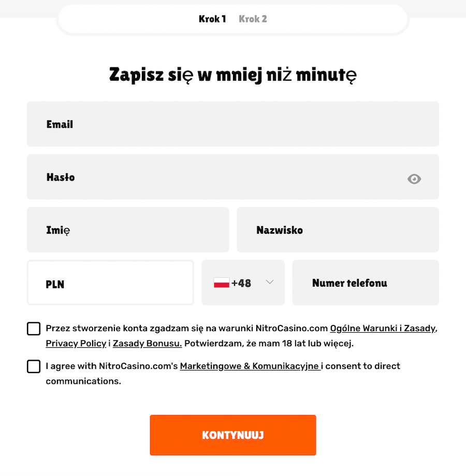This screenshot has height=476, width=466.
Task: Open the Zasady Bonusu link
Action: (x=148, y=344)
